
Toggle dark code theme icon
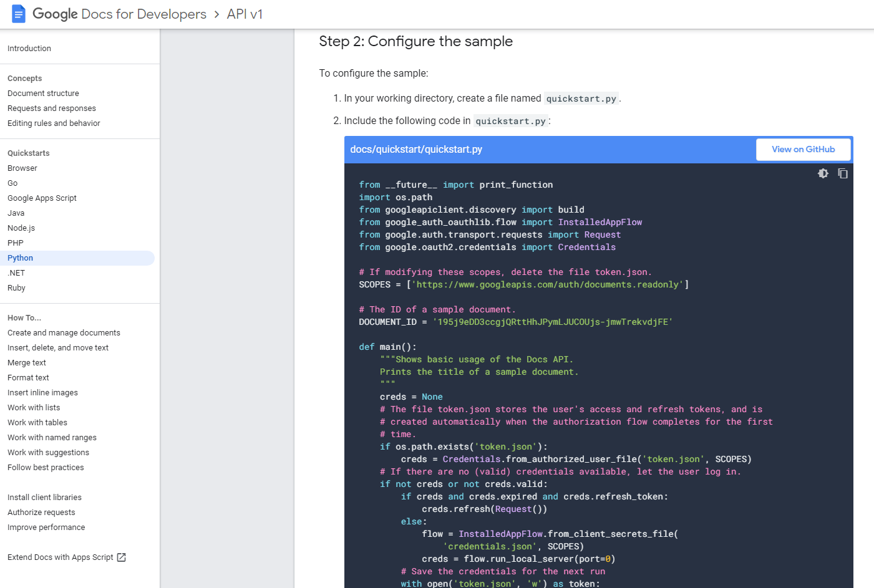[823, 173]
